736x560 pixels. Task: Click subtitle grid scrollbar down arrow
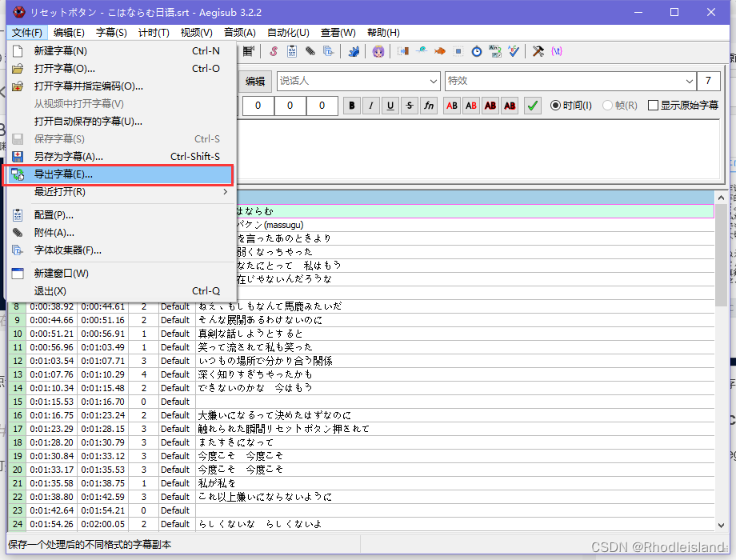[721, 526]
